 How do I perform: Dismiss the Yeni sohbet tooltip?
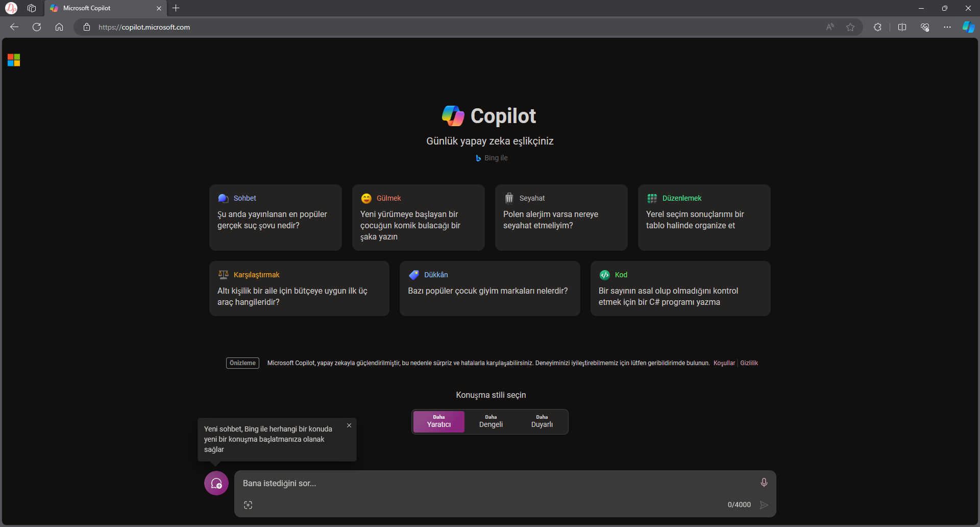pos(349,425)
